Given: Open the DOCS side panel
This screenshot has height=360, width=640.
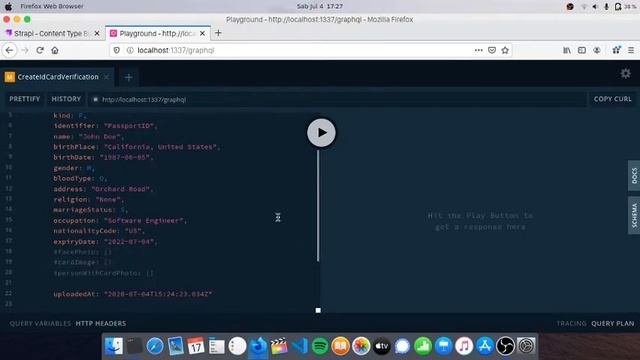Looking at the screenshot, I should pyautogui.click(x=634, y=176).
